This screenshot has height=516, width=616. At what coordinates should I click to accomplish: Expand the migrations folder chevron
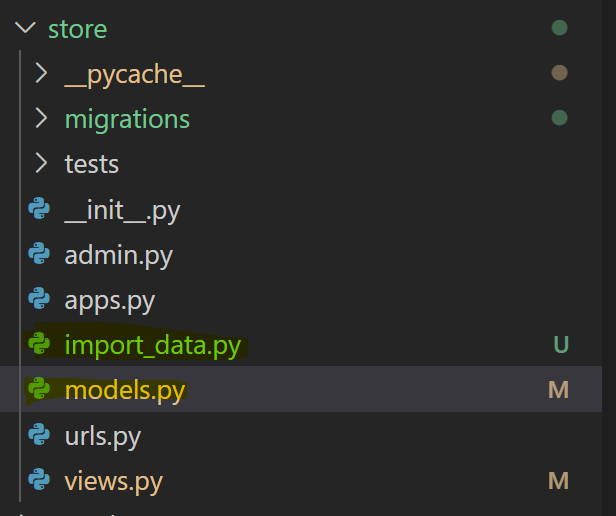point(41,119)
